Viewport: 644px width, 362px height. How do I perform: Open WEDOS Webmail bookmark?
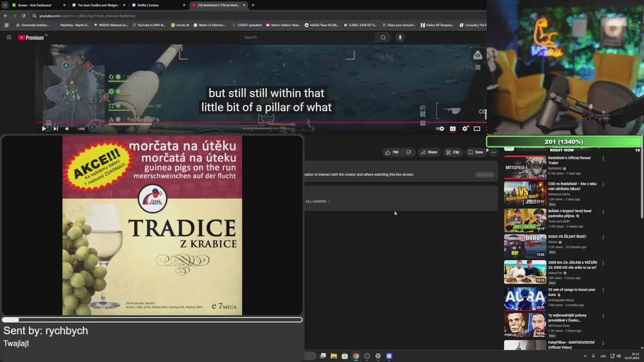pos(111,25)
